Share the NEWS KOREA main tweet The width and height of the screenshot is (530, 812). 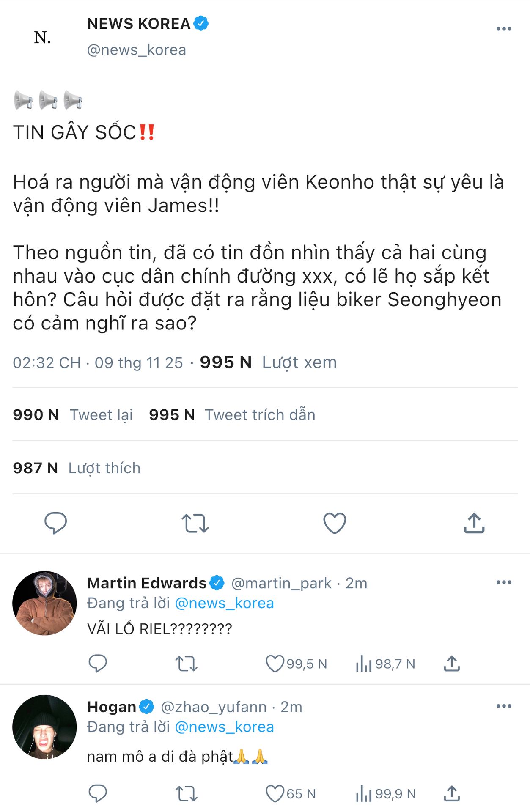click(x=474, y=523)
